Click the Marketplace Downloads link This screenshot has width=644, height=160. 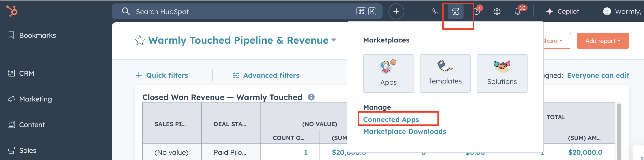pyautogui.click(x=404, y=131)
